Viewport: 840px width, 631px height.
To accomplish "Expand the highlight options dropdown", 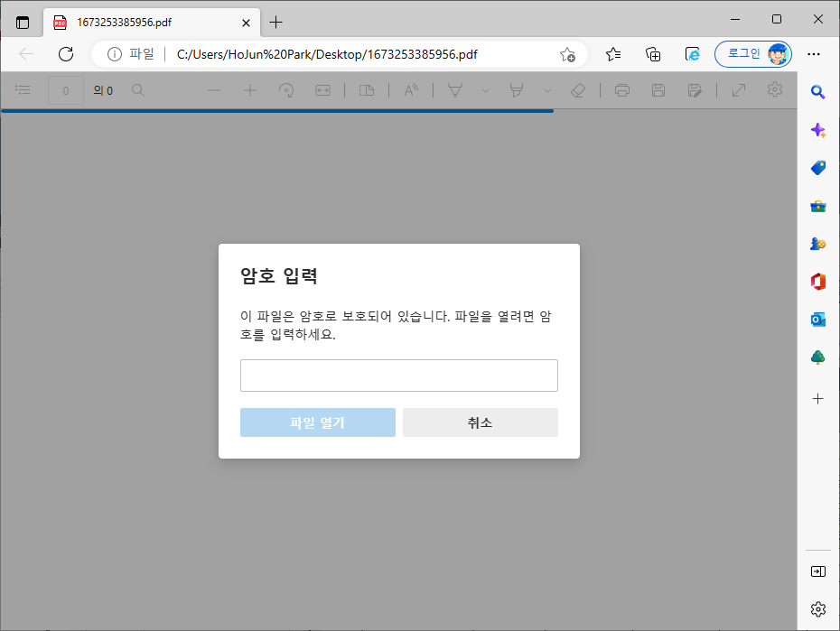I will 547,90.
